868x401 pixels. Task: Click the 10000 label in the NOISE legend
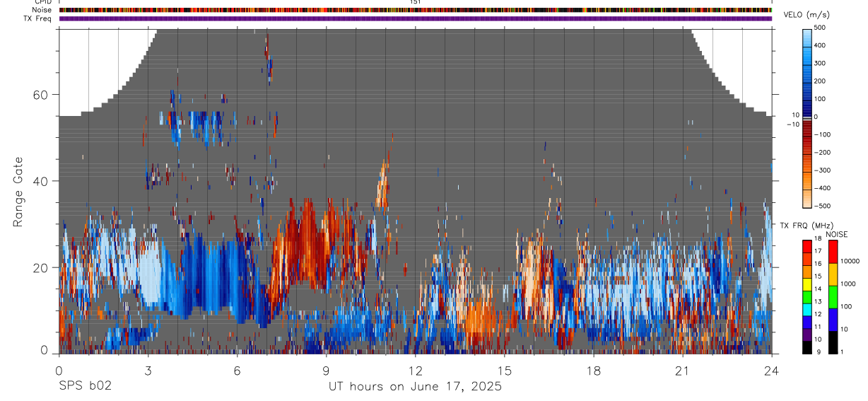tap(850, 261)
